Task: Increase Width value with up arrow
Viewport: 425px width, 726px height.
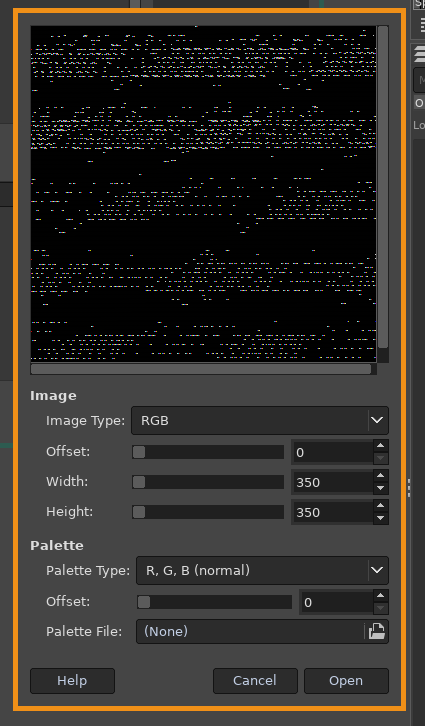Action: [x=381, y=476]
